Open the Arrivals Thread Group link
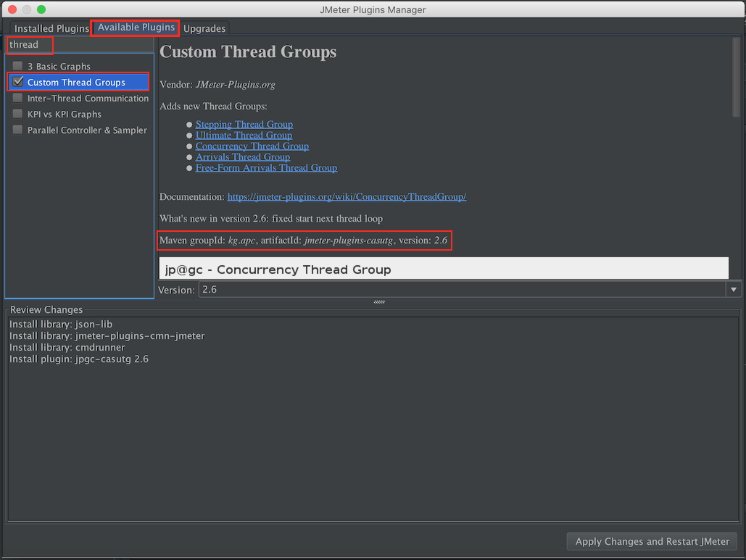The image size is (746, 560). pyautogui.click(x=243, y=157)
